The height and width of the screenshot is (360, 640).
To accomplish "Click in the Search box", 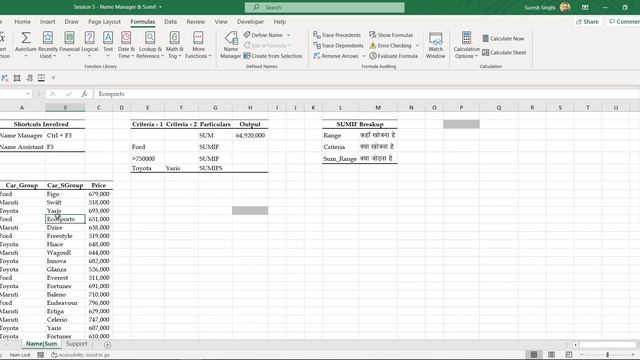I will pos(324,7).
